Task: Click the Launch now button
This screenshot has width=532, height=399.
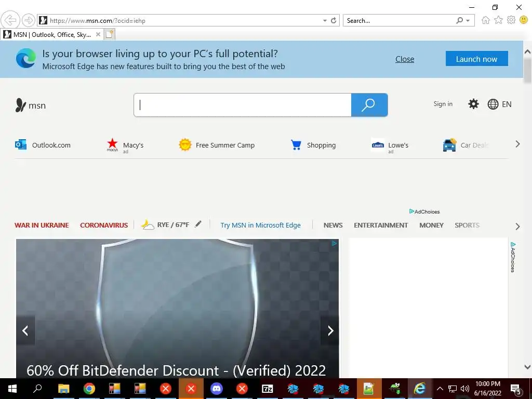Action: 477,59
